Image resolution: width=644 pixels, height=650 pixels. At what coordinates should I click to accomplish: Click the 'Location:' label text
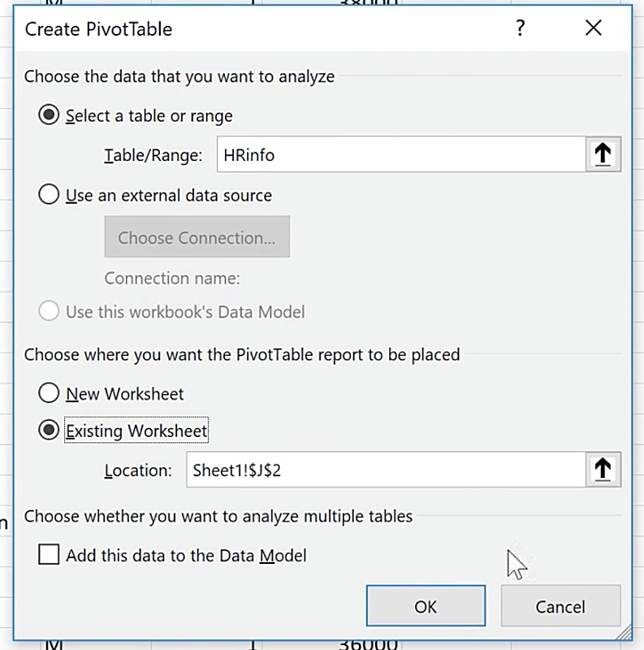138,470
